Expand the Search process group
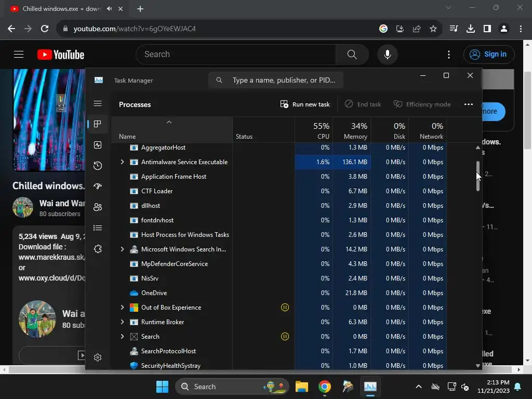Image resolution: width=532 pixels, height=399 pixels. coord(122,337)
